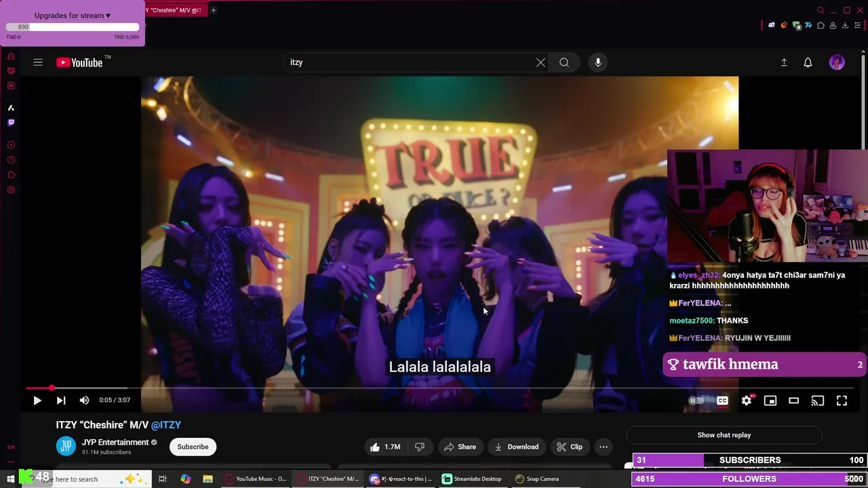Open the 7TV extension icon
Image resolution: width=868 pixels, height=488 pixels.
pyautogui.click(x=808, y=25)
